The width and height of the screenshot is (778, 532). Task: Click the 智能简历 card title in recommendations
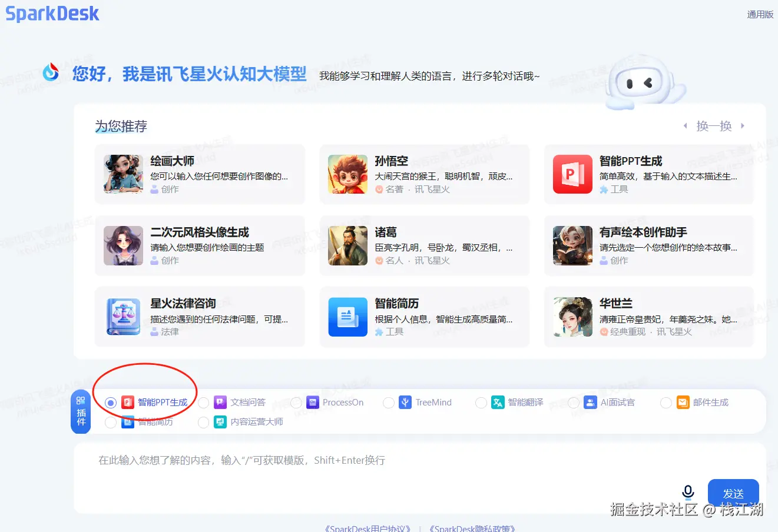coord(397,304)
